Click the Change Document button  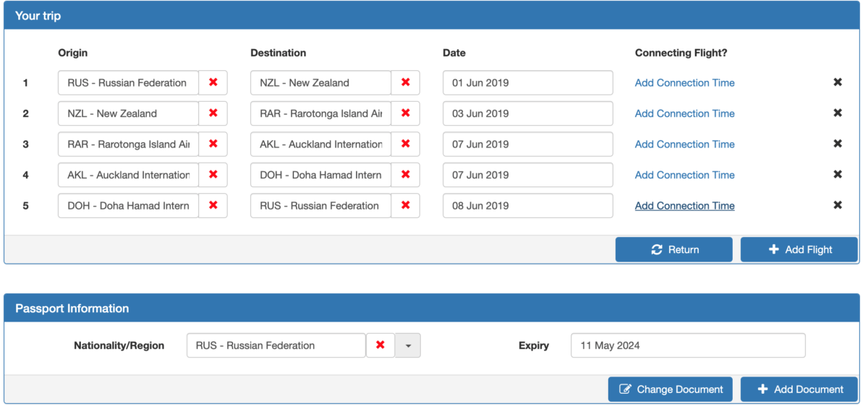click(671, 389)
